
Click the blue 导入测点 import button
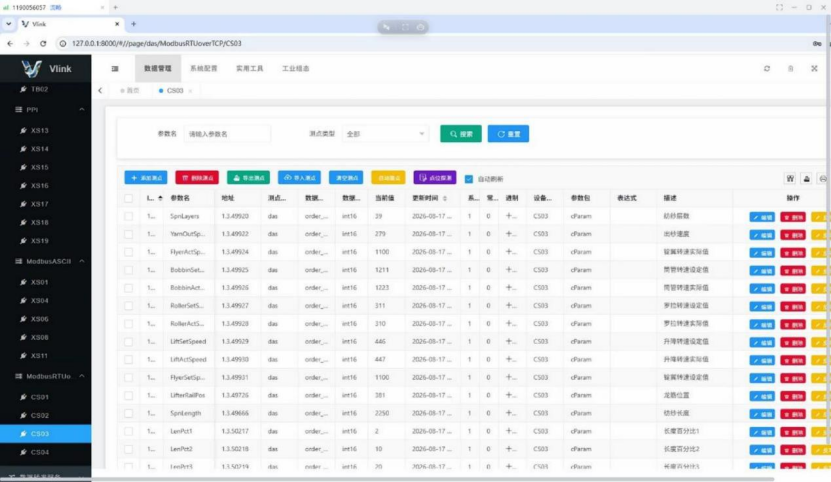(299, 178)
